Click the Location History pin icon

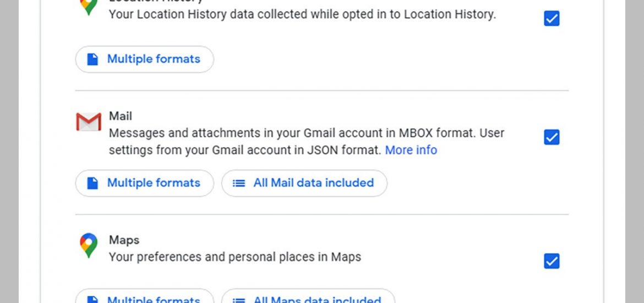point(89,6)
